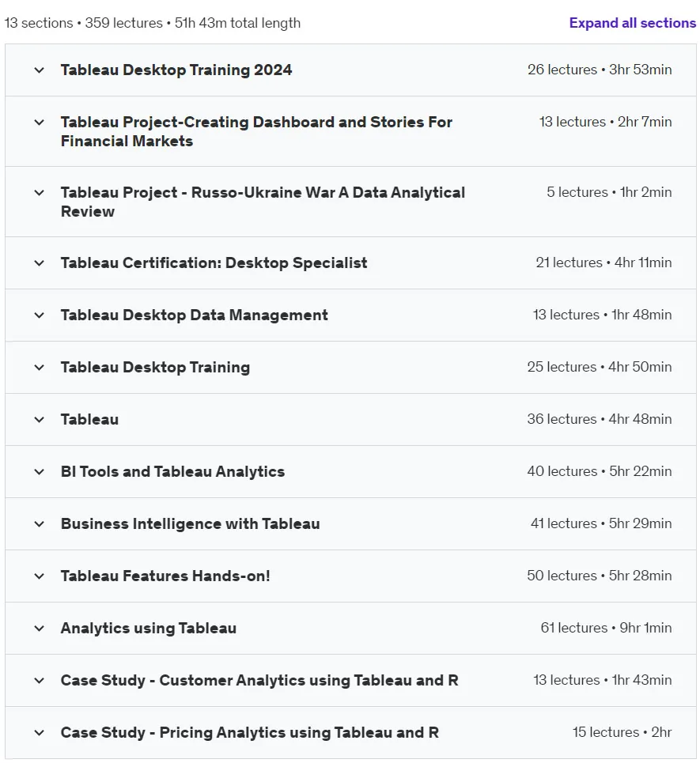Click the 13 lectures • 1hr 48min text
Viewport: 700px width, 763px height.
pos(602,315)
